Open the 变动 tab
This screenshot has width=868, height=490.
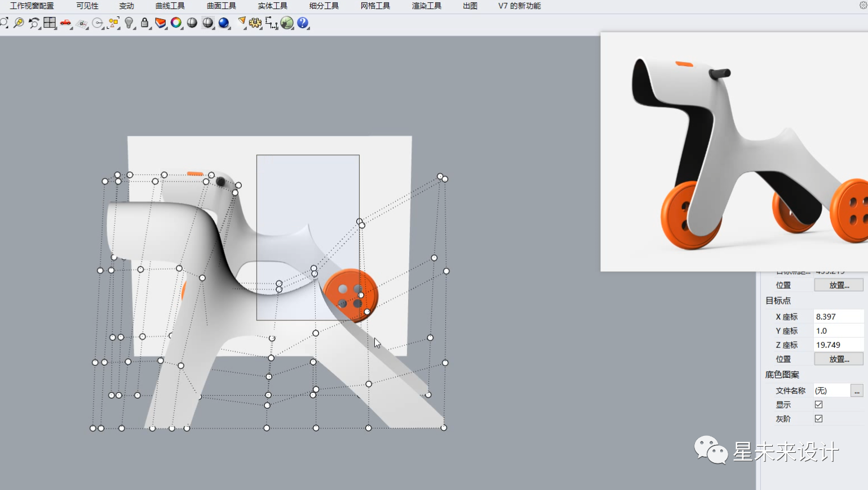coord(127,6)
